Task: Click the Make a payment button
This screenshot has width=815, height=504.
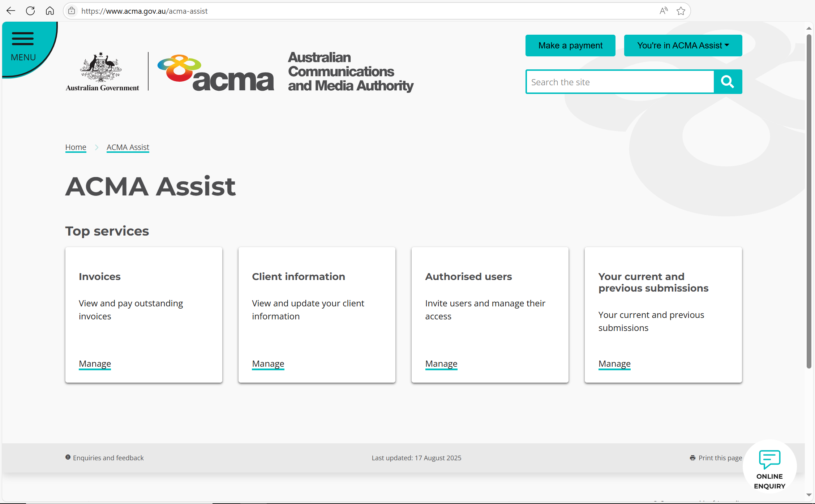Action: 570,46
